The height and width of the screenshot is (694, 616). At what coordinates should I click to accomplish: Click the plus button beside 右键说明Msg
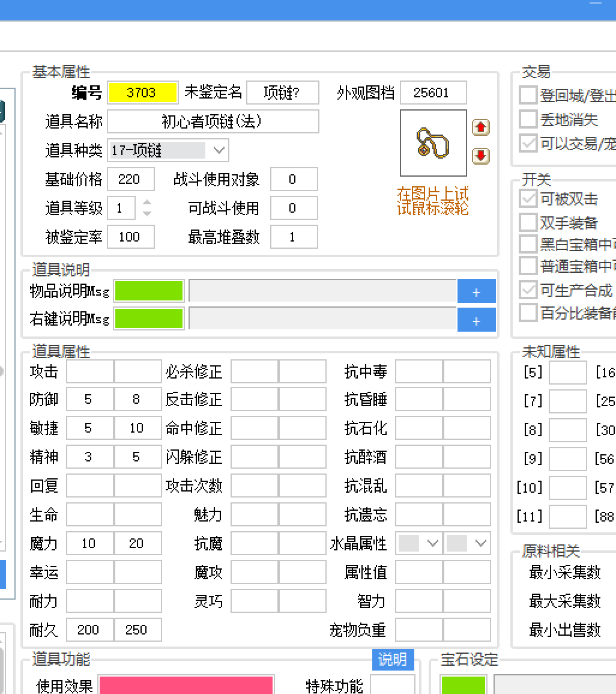click(476, 320)
